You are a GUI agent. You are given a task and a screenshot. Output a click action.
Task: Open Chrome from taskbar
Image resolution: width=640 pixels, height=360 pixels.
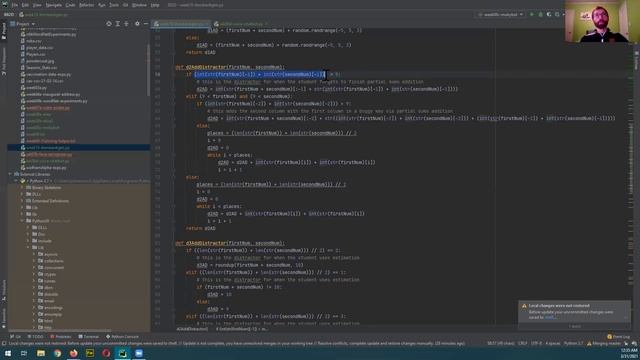click(x=57, y=353)
